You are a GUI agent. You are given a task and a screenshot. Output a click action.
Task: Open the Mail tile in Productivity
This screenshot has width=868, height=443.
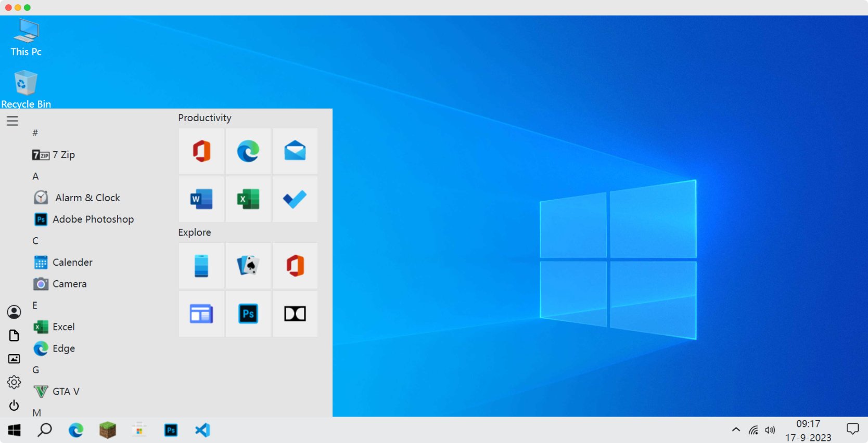[295, 151]
